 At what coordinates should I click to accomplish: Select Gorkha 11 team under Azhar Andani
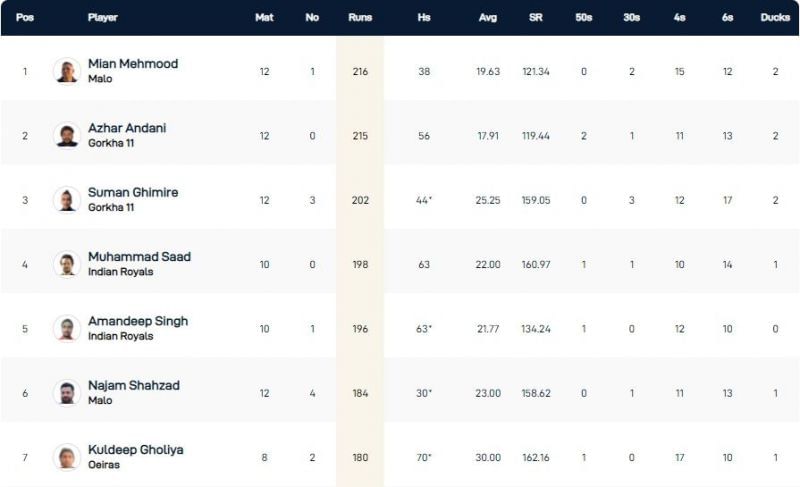[111, 143]
